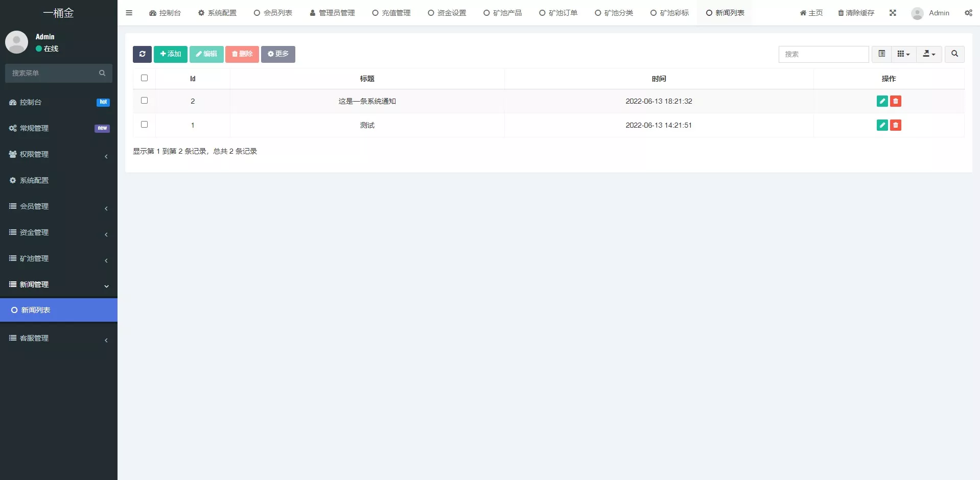
Task: Switch to the 会员列表 tab
Action: (273, 13)
